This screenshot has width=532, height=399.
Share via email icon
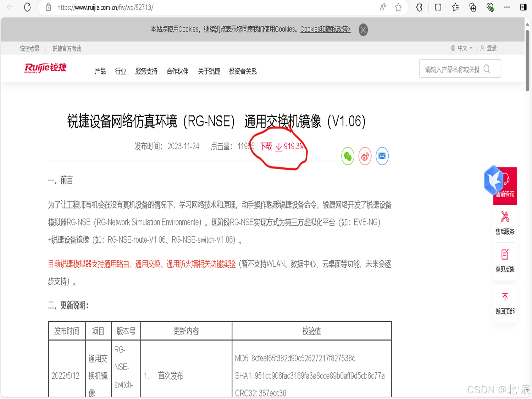(x=382, y=156)
